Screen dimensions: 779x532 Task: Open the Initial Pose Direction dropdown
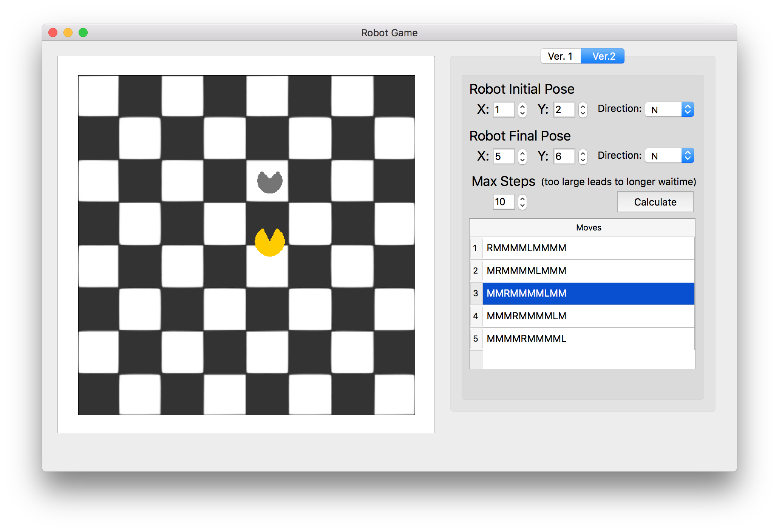(669, 110)
